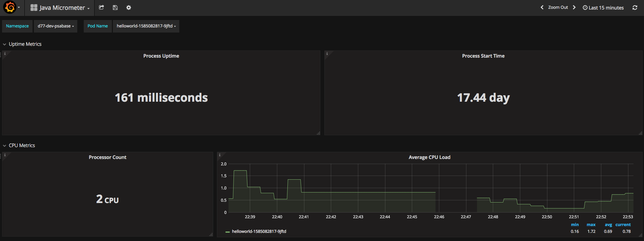
Task: Click the 2 CPU processor count value
Action: pyautogui.click(x=107, y=199)
